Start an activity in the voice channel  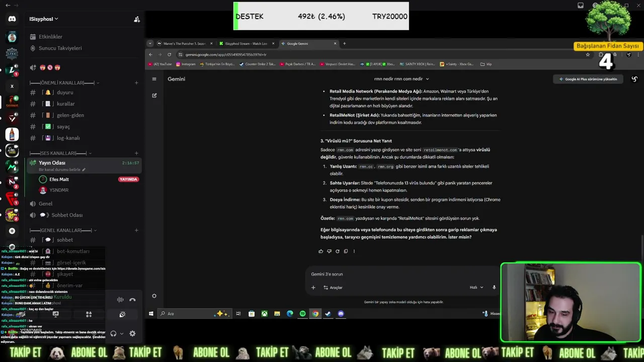89,314
